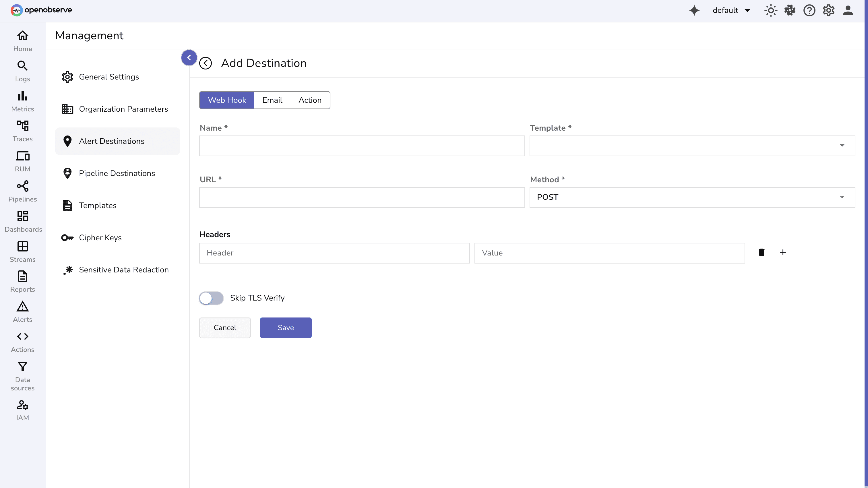Save the new destination
The height and width of the screenshot is (488, 868).
coord(285,328)
